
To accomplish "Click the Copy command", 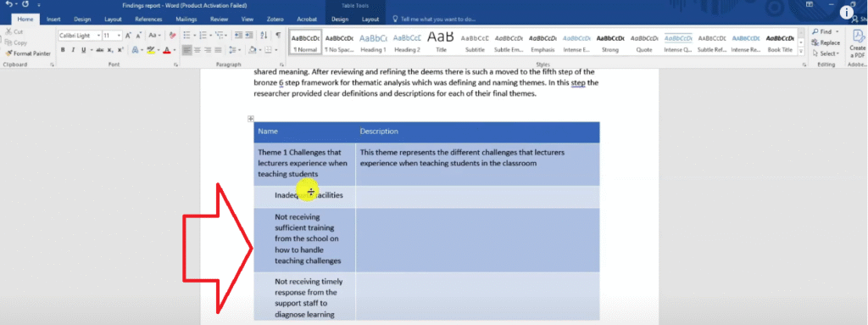I will pyautogui.click(x=16, y=42).
